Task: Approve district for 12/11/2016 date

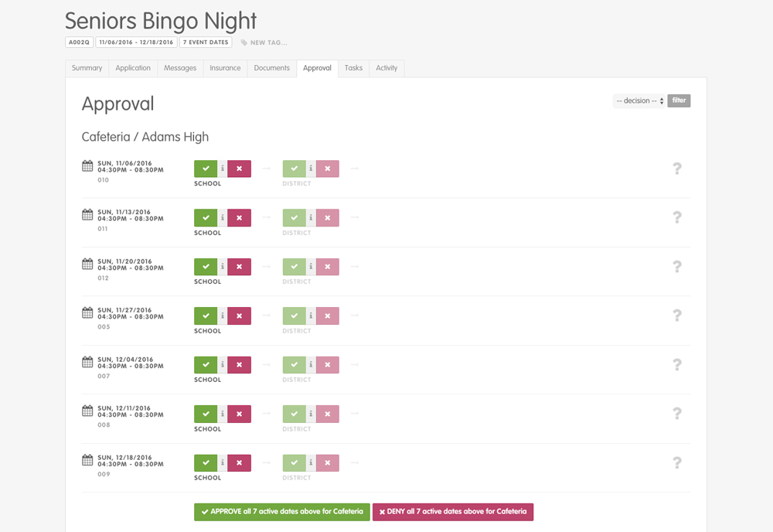Action: 295,414
